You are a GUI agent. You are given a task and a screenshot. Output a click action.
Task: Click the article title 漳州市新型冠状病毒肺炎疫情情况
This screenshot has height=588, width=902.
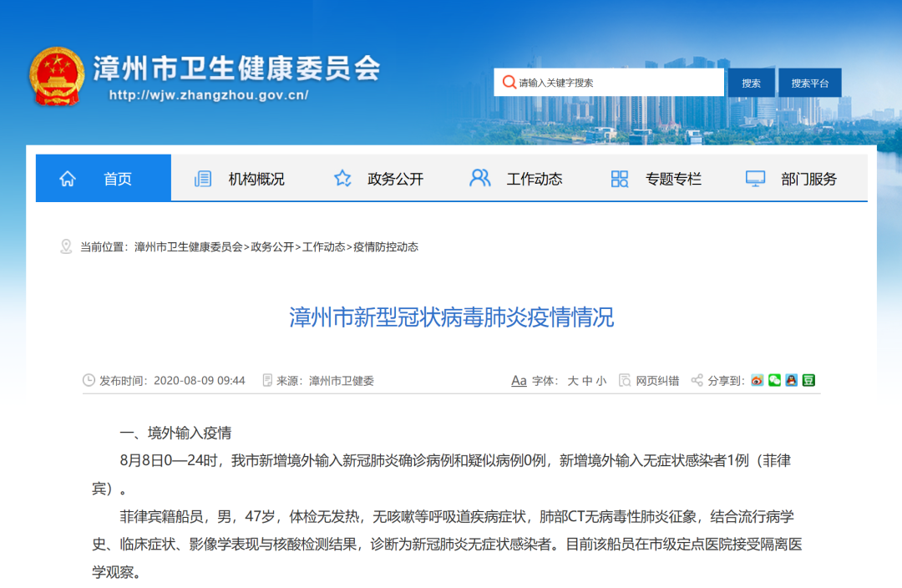(452, 317)
